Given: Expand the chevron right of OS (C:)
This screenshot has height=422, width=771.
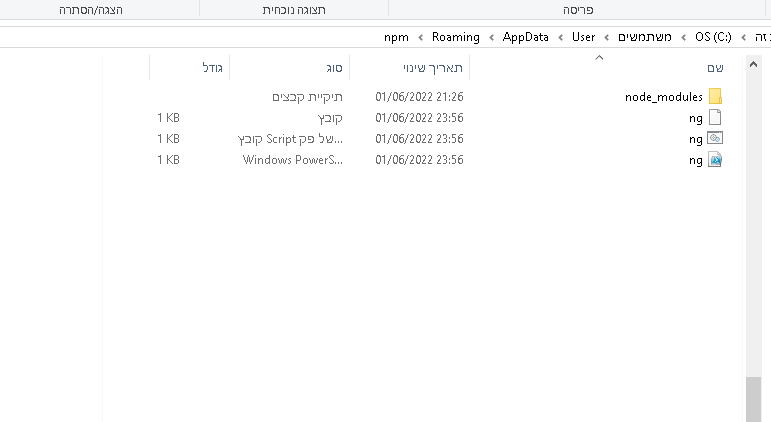Looking at the screenshot, I should (x=744, y=37).
